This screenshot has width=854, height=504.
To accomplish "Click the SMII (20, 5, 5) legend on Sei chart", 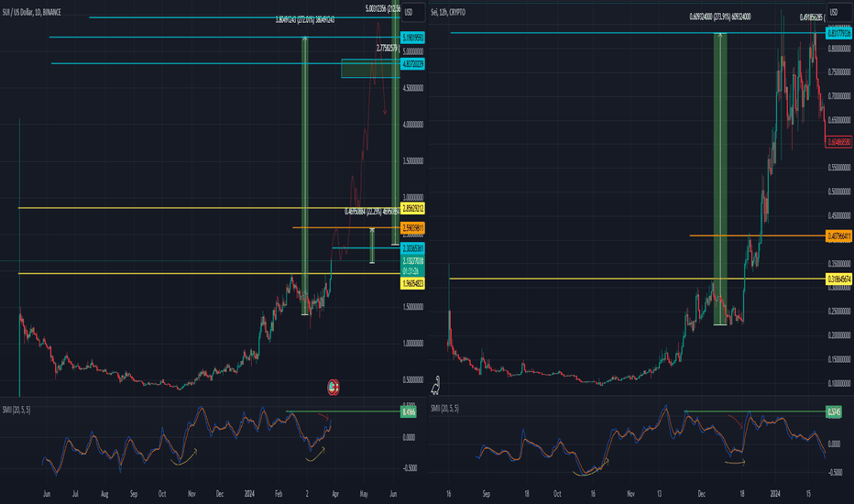I will tap(444, 408).
